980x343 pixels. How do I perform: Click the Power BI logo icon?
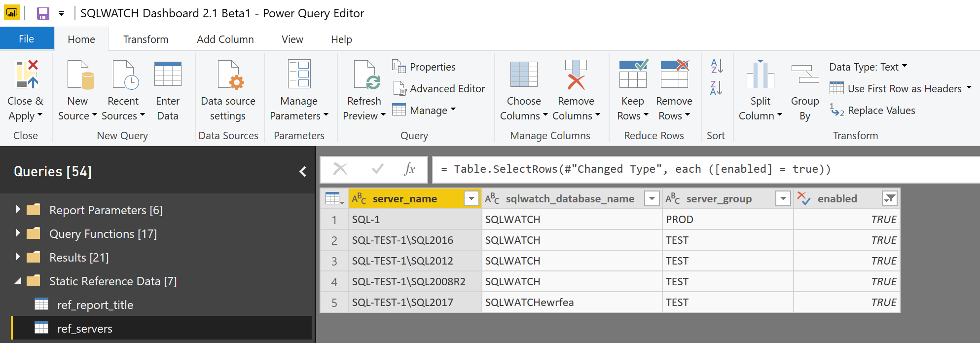point(12,13)
